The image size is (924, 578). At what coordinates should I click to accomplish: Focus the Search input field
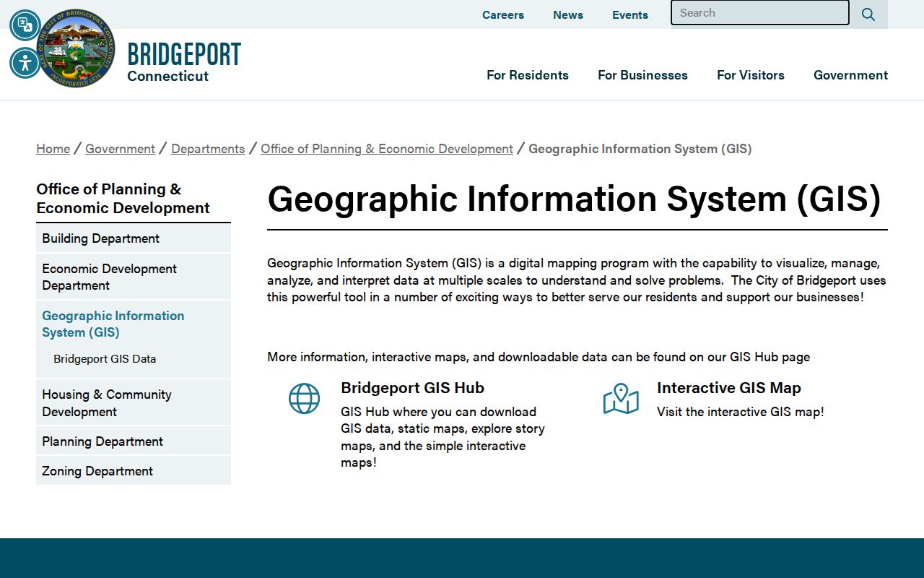pyautogui.click(x=760, y=13)
